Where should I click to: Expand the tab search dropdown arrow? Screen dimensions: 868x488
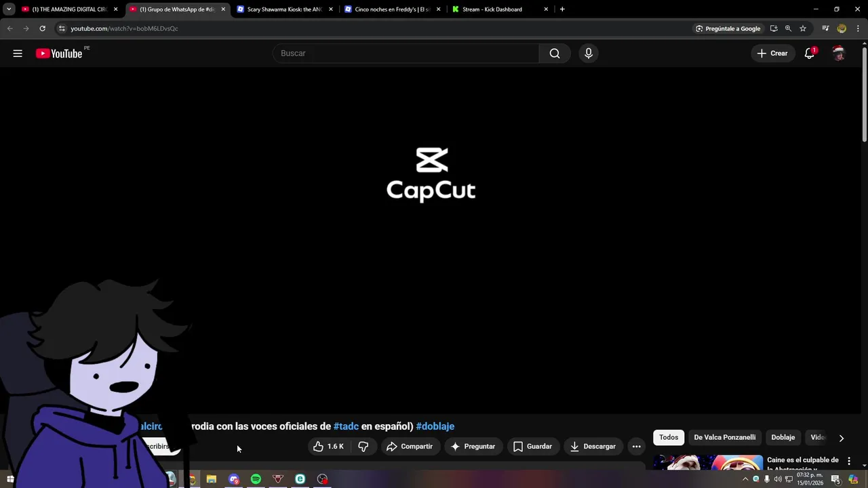(9, 9)
